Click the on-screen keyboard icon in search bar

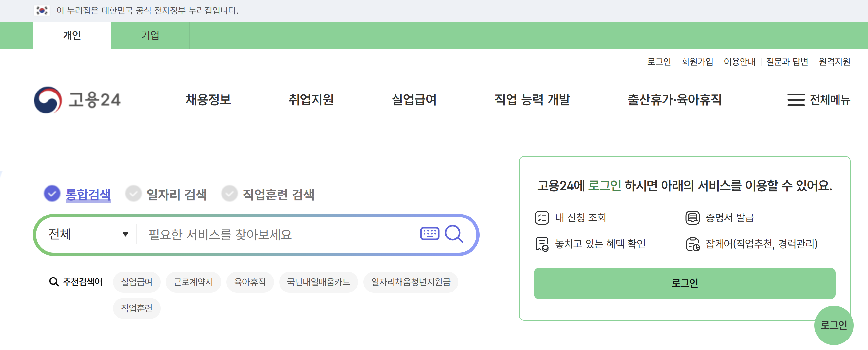point(429,233)
